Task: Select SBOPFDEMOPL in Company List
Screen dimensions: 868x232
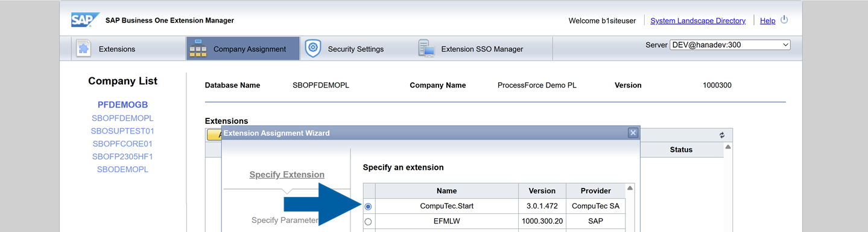Action: click(x=123, y=118)
